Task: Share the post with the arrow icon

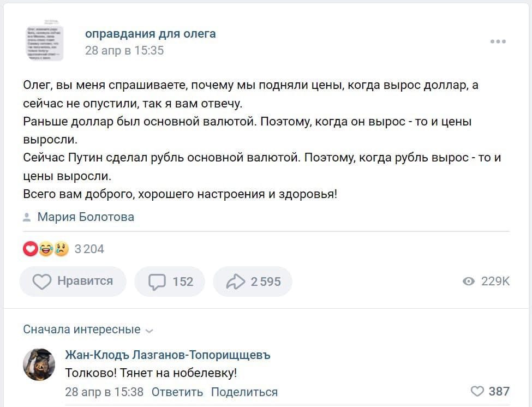Action: pyautogui.click(x=235, y=282)
